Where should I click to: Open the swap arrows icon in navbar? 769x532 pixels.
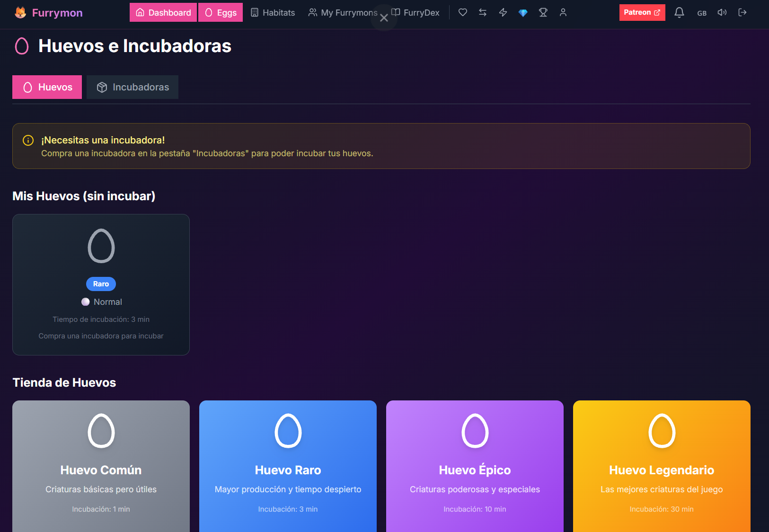[x=483, y=12]
